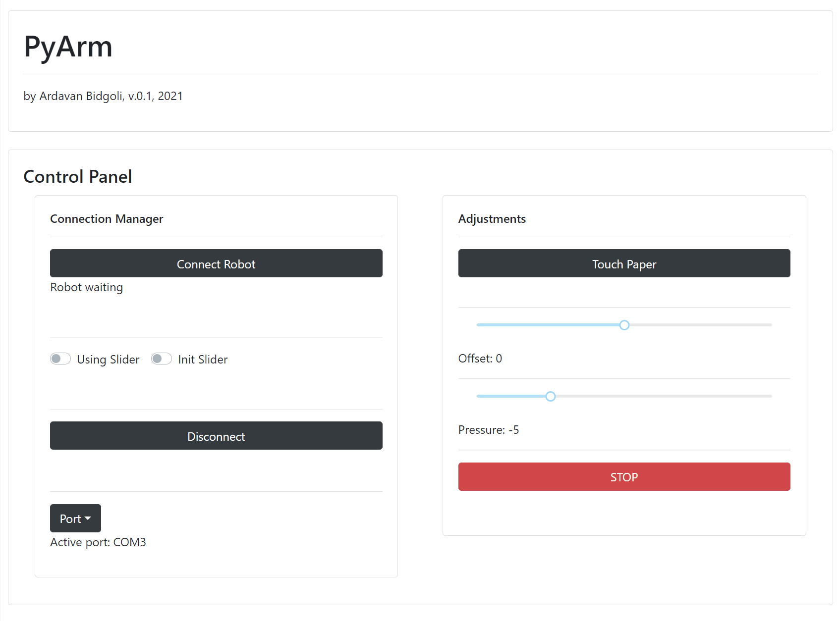Image resolution: width=840 pixels, height=621 pixels.
Task: Click the PyArm title heading
Action: (x=68, y=47)
